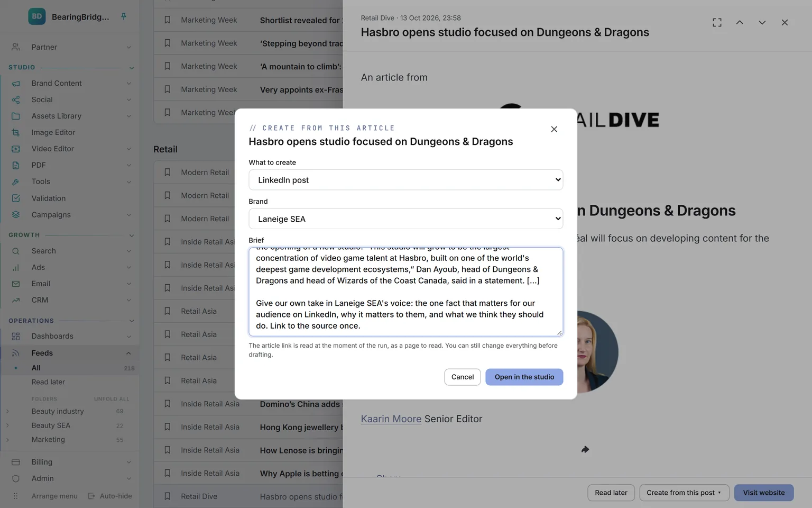Toggle Auto-hide for the sidebar

pos(110,496)
